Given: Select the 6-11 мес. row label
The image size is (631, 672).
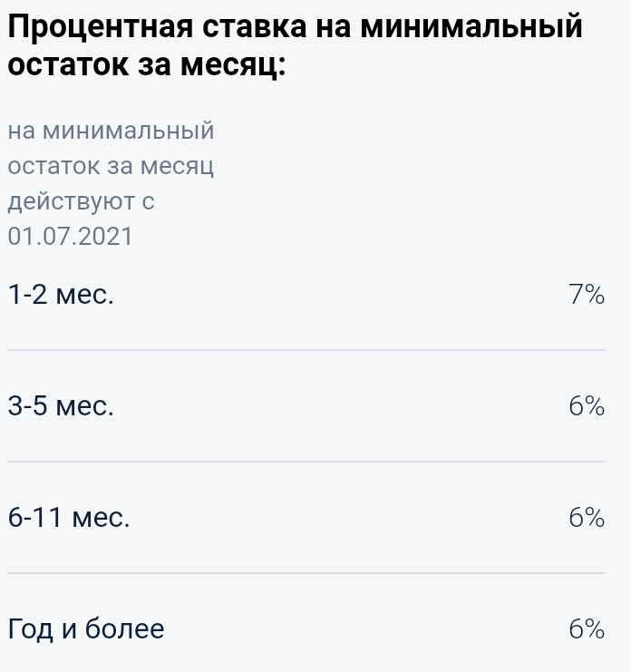Looking at the screenshot, I should pos(69,517).
